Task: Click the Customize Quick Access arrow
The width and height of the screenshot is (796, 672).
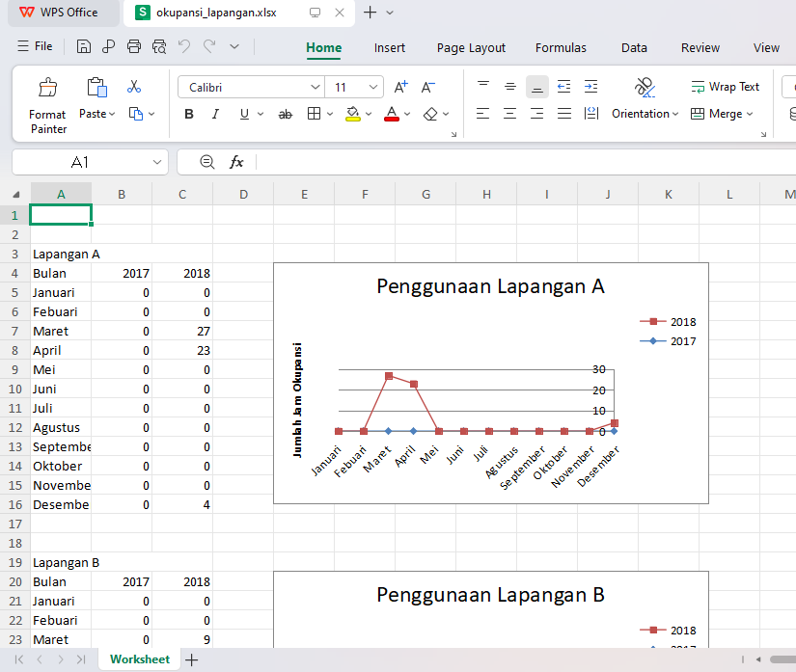Action: (x=234, y=46)
